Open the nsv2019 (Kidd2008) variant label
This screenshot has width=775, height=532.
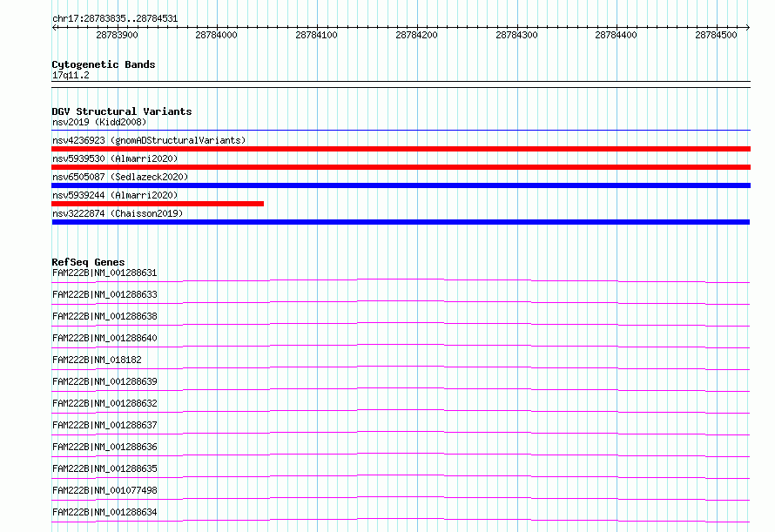click(x=99, y=122)
